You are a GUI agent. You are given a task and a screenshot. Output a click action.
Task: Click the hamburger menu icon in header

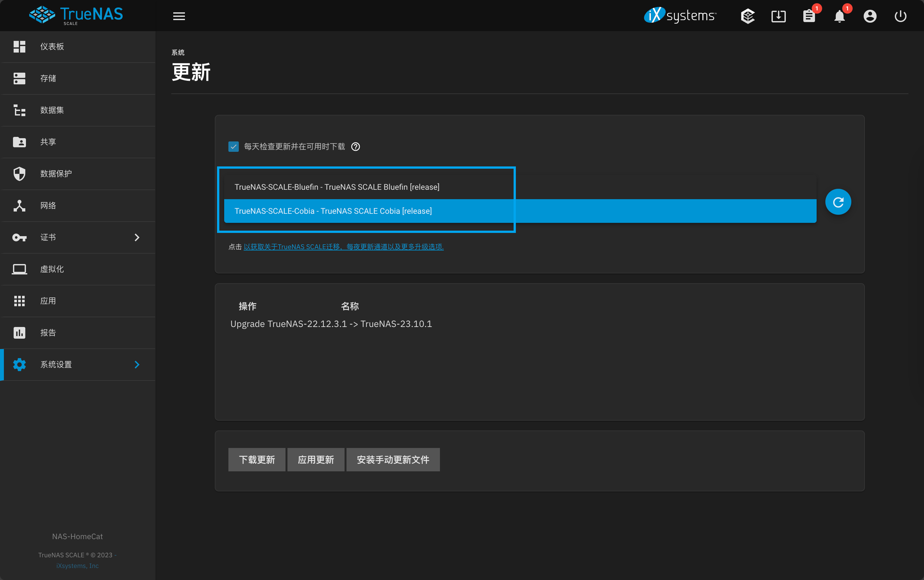pos(179,16)
